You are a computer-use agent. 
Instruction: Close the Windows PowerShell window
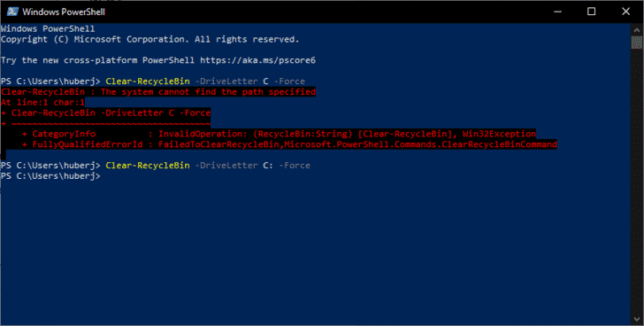tap(626, 12)
